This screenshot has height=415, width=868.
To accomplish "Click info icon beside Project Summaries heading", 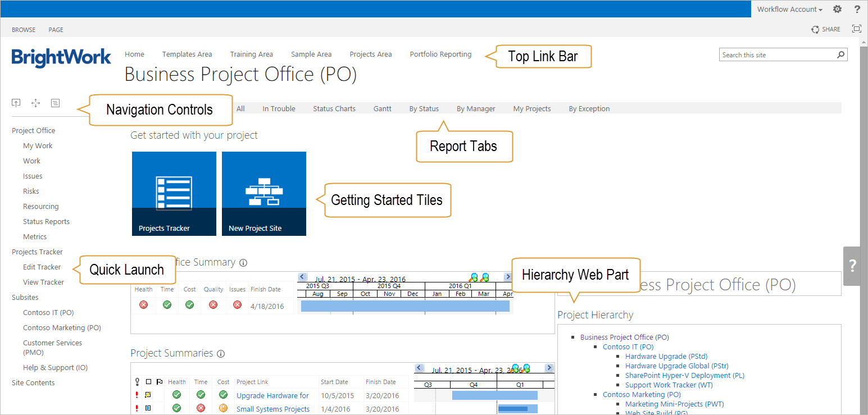I will click(221, 354).
